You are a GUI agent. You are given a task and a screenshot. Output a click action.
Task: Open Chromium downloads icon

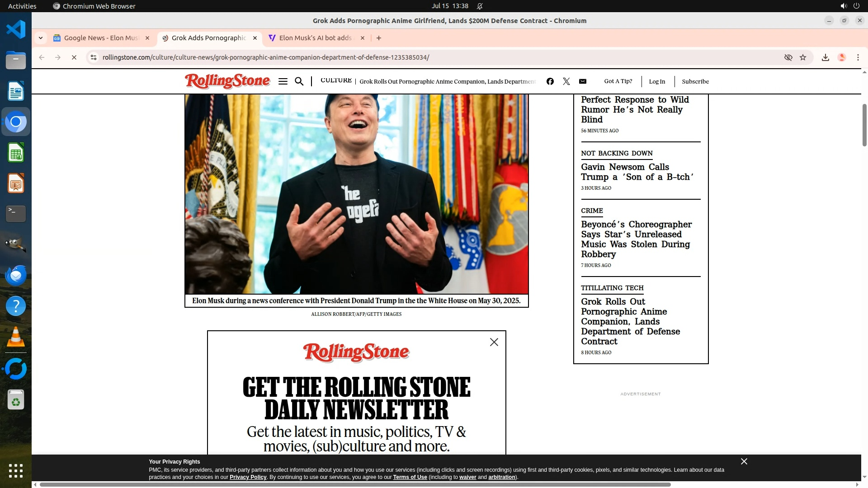[826, 57]
